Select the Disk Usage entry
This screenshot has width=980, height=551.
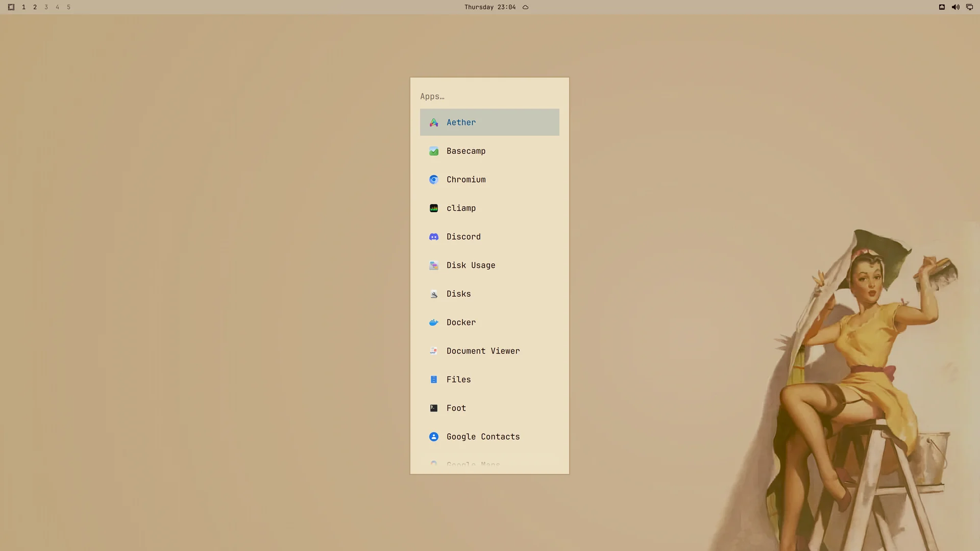tap(489, 265)
